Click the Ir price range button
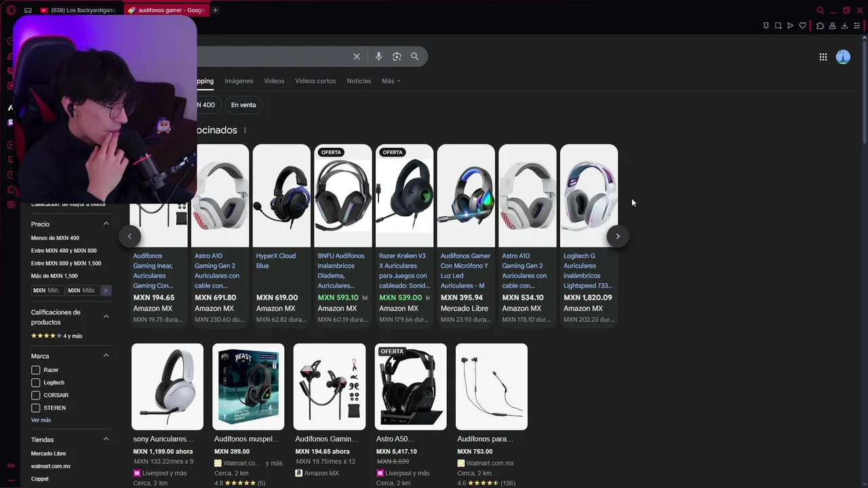 pyautogui.click(x=106, y=290)
